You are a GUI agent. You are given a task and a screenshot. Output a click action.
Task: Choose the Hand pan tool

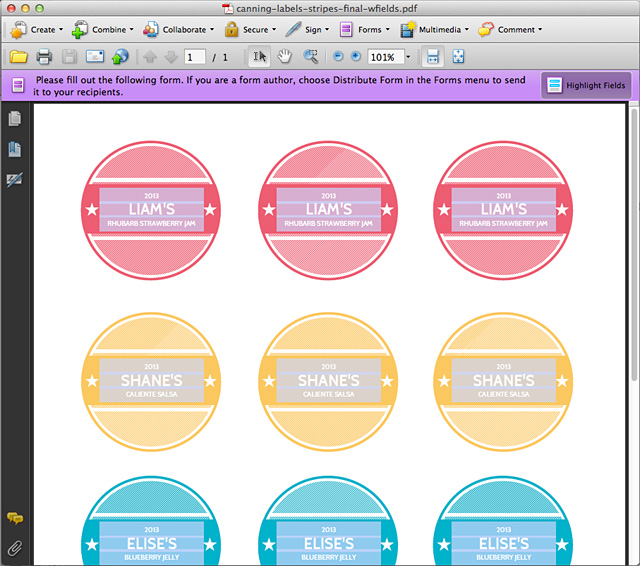tap(284, 57)
